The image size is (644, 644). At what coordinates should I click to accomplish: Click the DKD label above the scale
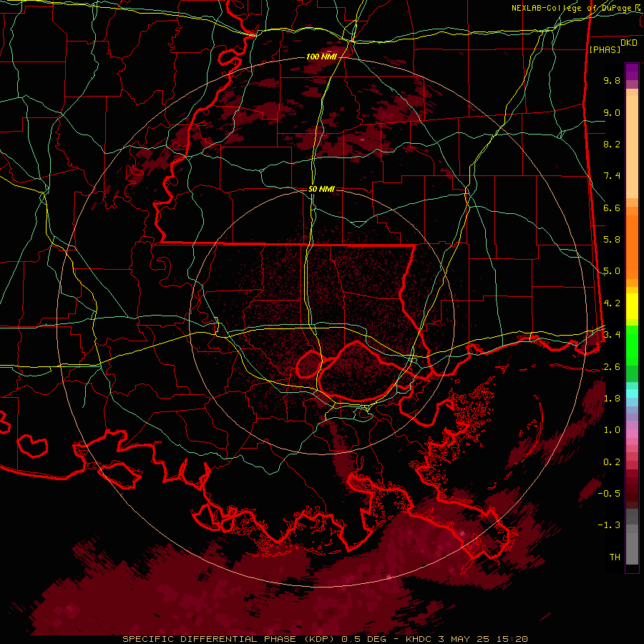pyautogui.click(x=629, y=42)
